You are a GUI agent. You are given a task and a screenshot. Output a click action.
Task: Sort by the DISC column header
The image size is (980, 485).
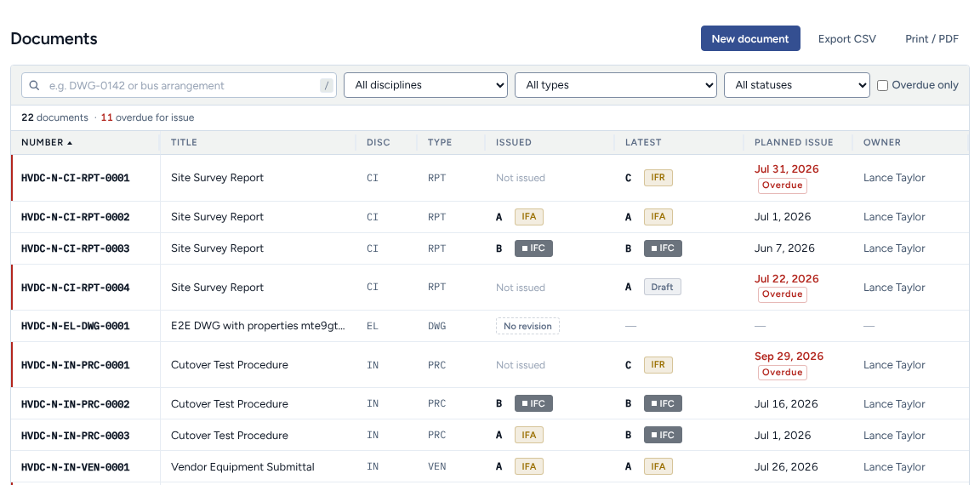click(x=378, y=142)
